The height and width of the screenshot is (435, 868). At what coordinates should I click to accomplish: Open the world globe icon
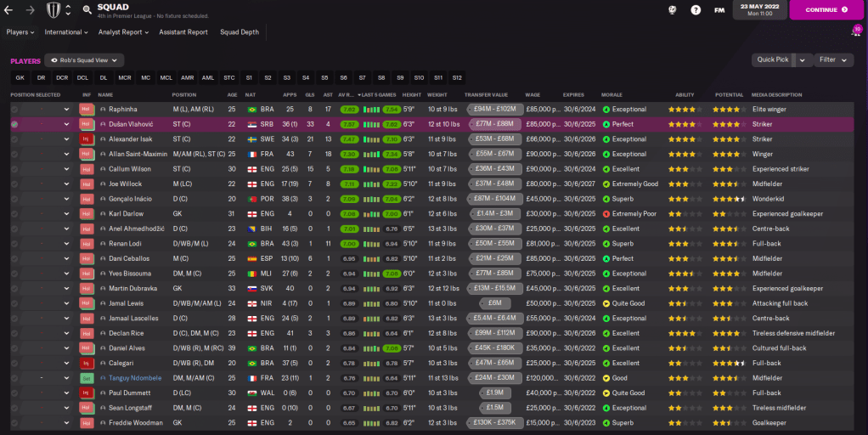point(670,10)
